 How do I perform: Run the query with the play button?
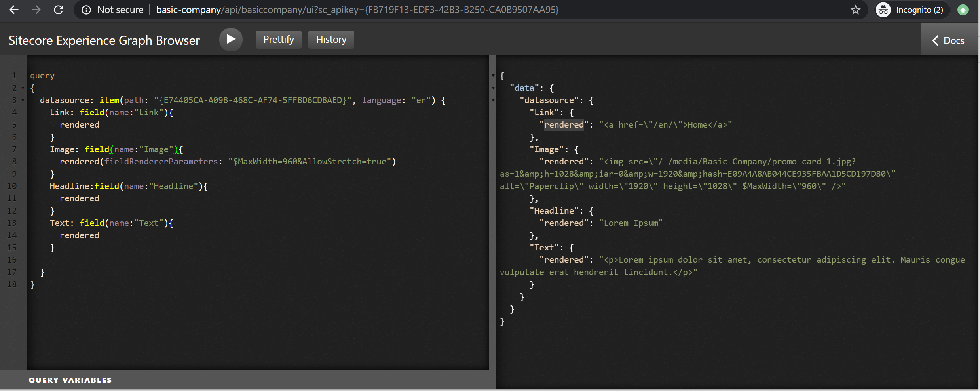231,40
